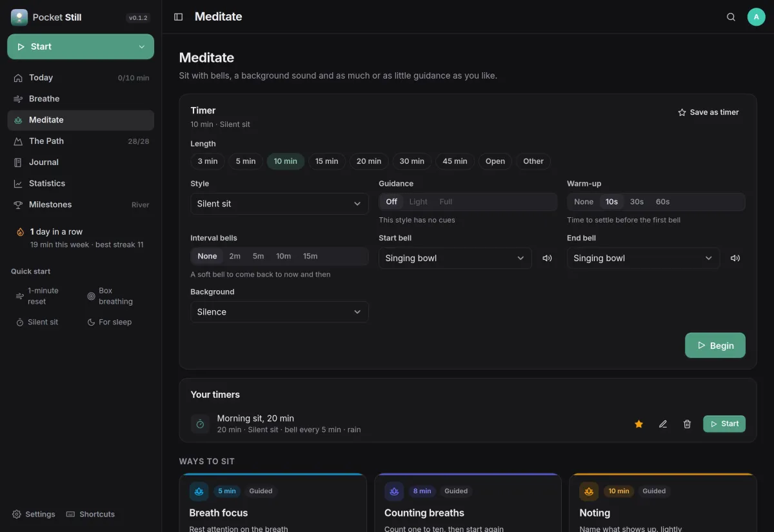
Task: Open the Background dropdown showing Silence
Action: point(279,312)
